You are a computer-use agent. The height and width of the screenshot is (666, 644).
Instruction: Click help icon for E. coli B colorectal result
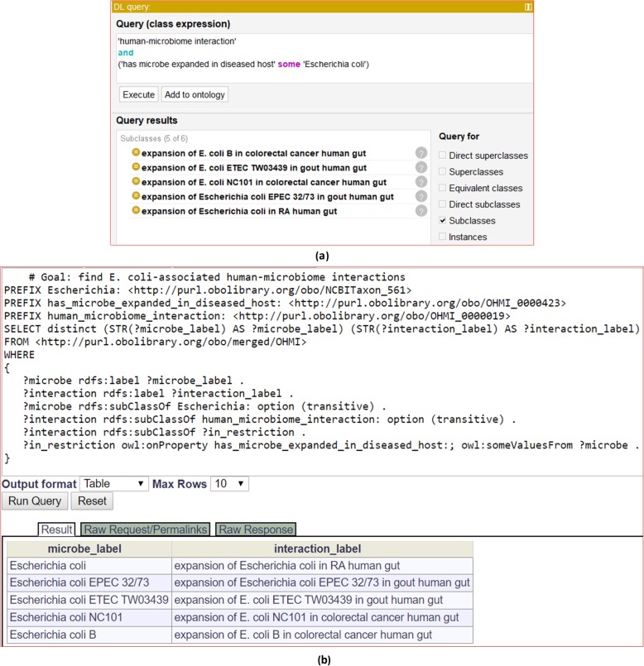(421, 153)
